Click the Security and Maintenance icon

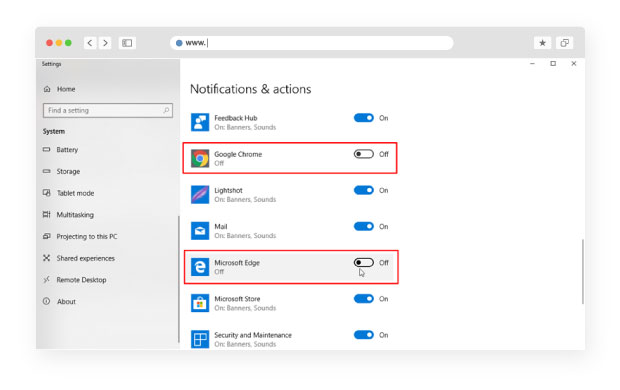click(x=200, y=339)
